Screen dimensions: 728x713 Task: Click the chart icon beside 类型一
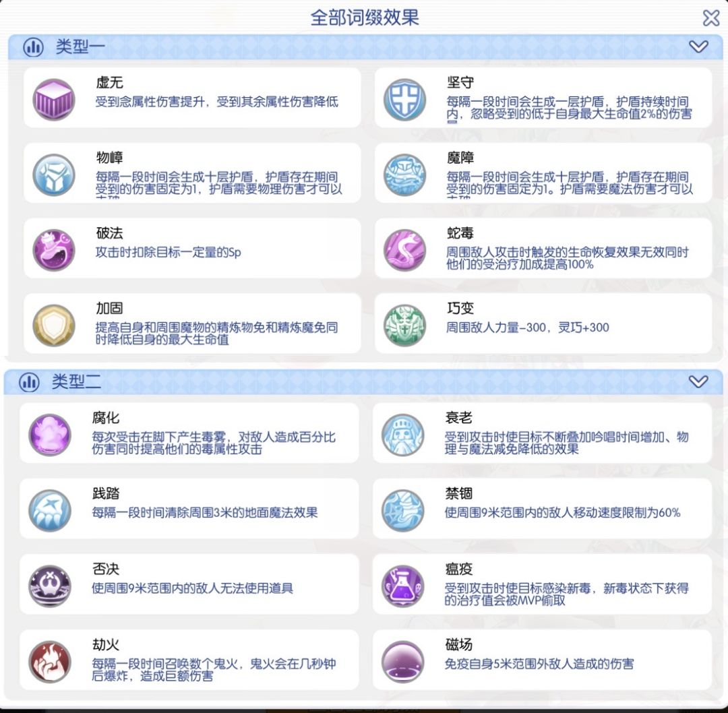34,47
